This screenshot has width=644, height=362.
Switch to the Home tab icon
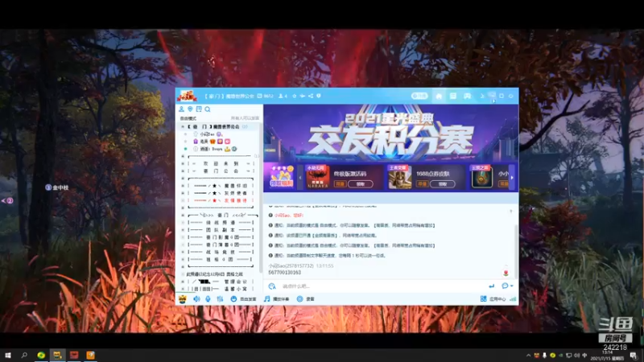(439, 96)
